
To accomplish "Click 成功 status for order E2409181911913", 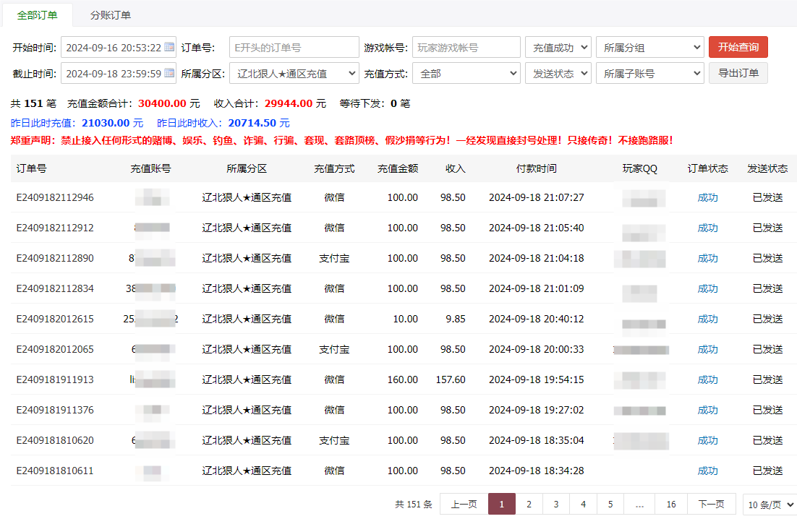I will coord(707,379).
